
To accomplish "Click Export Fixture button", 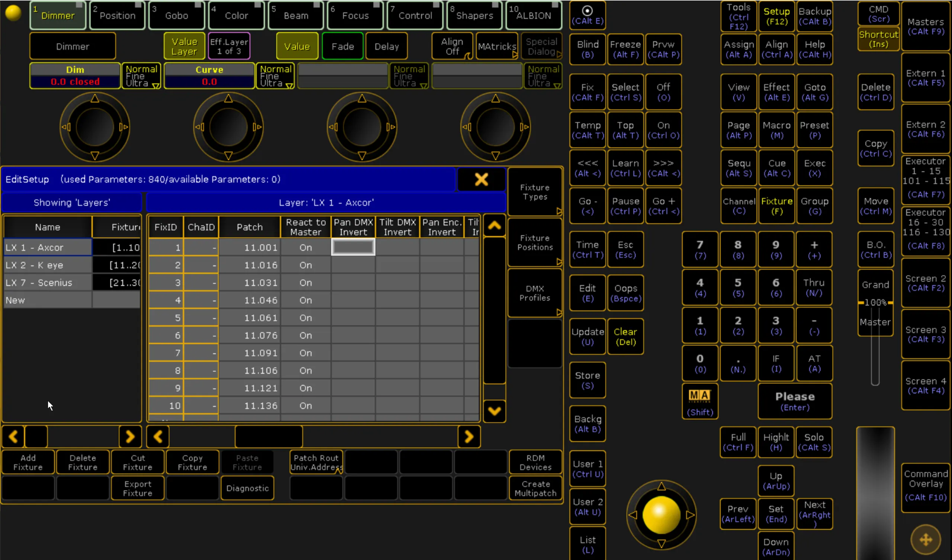I will 138,488.
